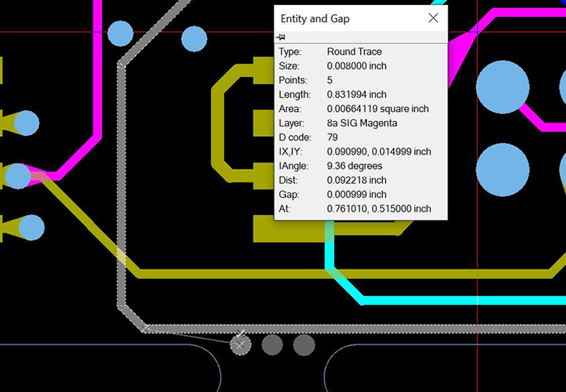Click the Gap value 0.000999 inch
Screen dimensions: 566x392
[357, 195]
